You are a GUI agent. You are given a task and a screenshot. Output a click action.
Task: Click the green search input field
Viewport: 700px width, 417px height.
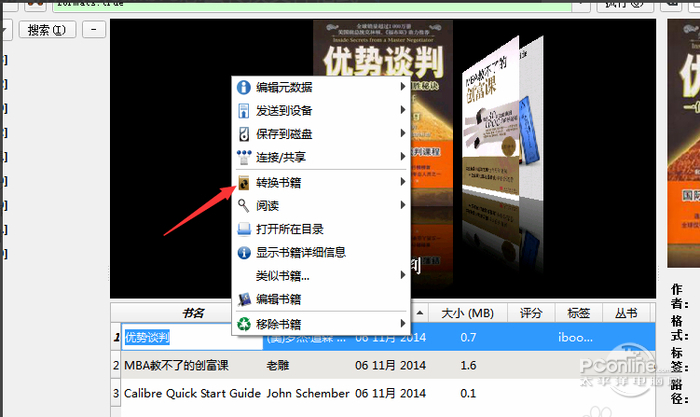pos(312,5)
